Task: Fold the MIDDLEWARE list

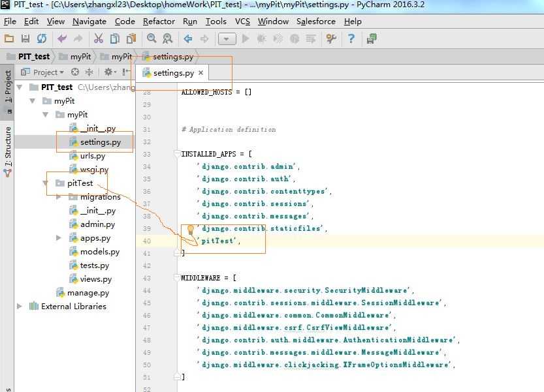Action: 177,278
